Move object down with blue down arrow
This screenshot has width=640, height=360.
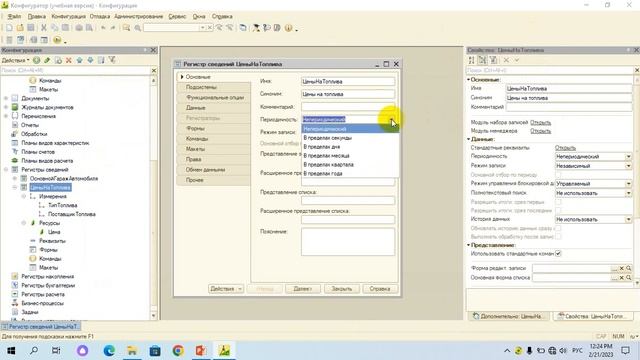(90, 60)
